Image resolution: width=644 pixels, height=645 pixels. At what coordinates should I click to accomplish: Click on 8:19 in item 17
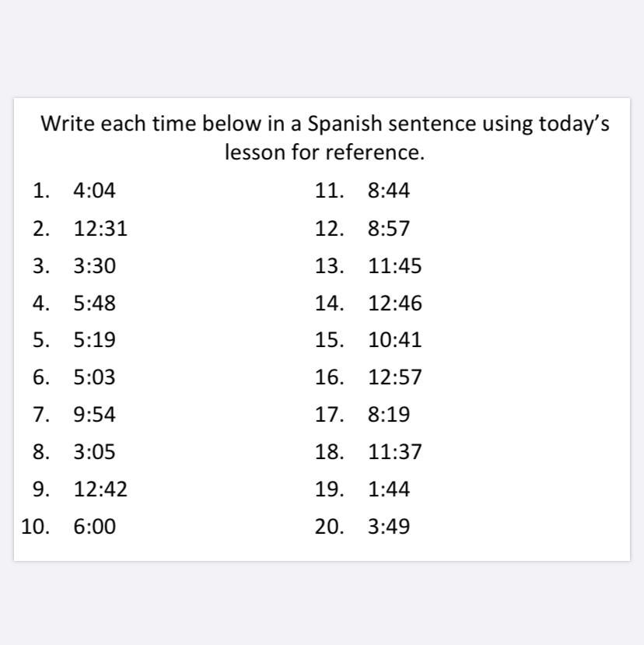(389, 414)
